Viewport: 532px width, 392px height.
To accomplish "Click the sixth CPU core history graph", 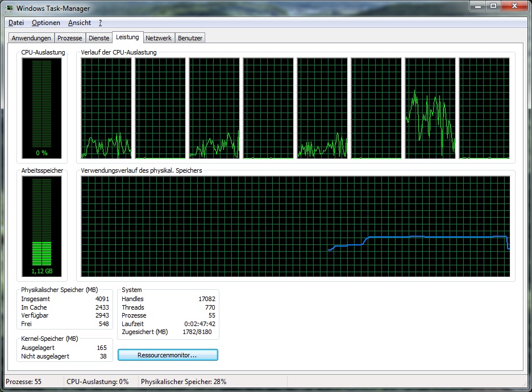I will (x=376, y=108).
